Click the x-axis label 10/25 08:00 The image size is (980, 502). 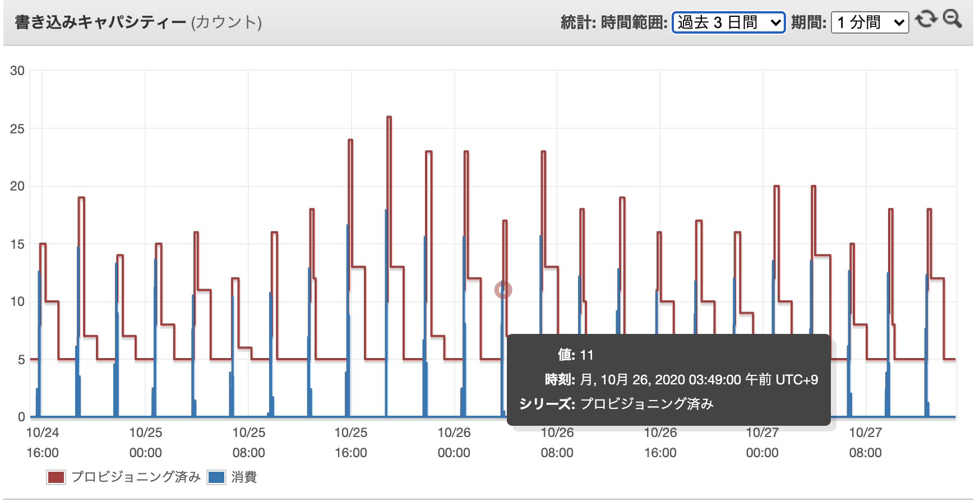[x=249, y=443]
